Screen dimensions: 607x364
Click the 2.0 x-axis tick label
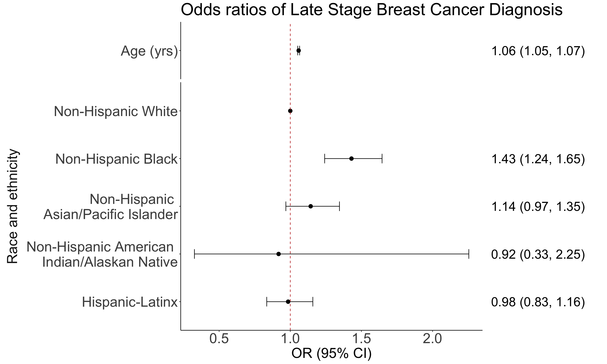pos(432,339)
